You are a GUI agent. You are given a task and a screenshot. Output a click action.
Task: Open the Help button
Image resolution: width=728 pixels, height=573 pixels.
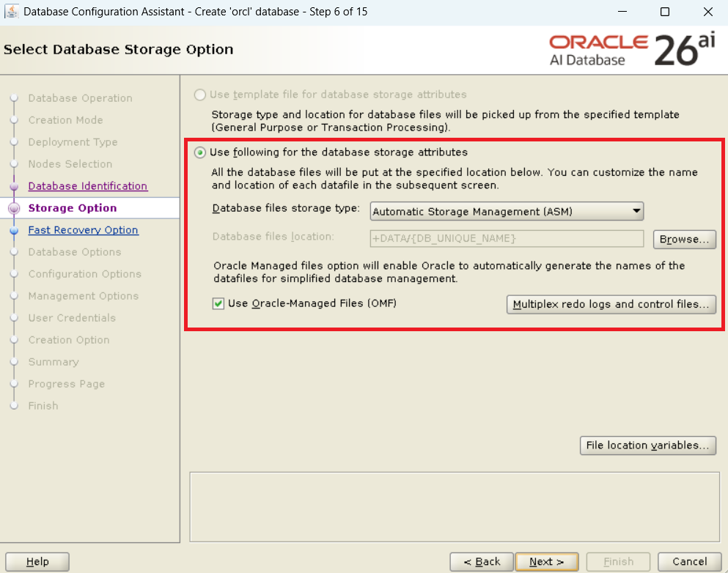click(x=37, y=561)
